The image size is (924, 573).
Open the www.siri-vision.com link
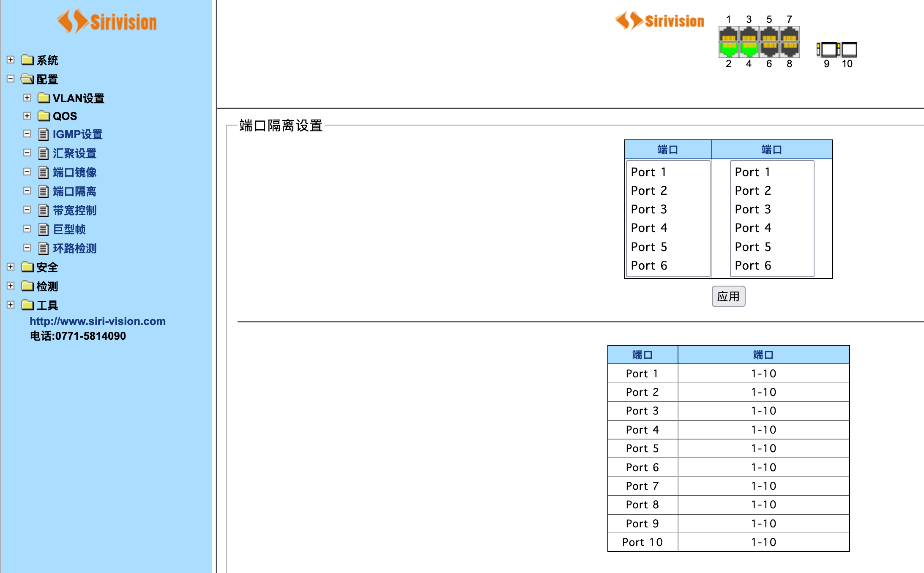(x=97, y=321)
